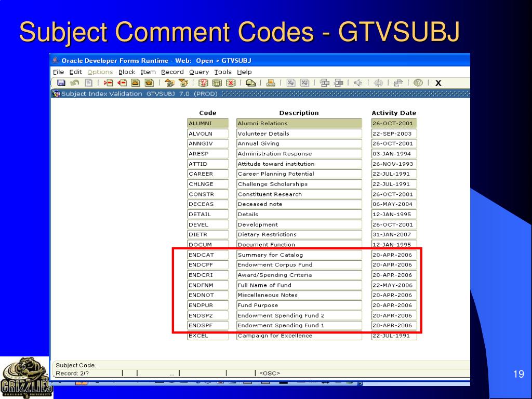532x399 pixels.
Task: Click the Online Help question mark icon
Action: [x=418, y=83]
